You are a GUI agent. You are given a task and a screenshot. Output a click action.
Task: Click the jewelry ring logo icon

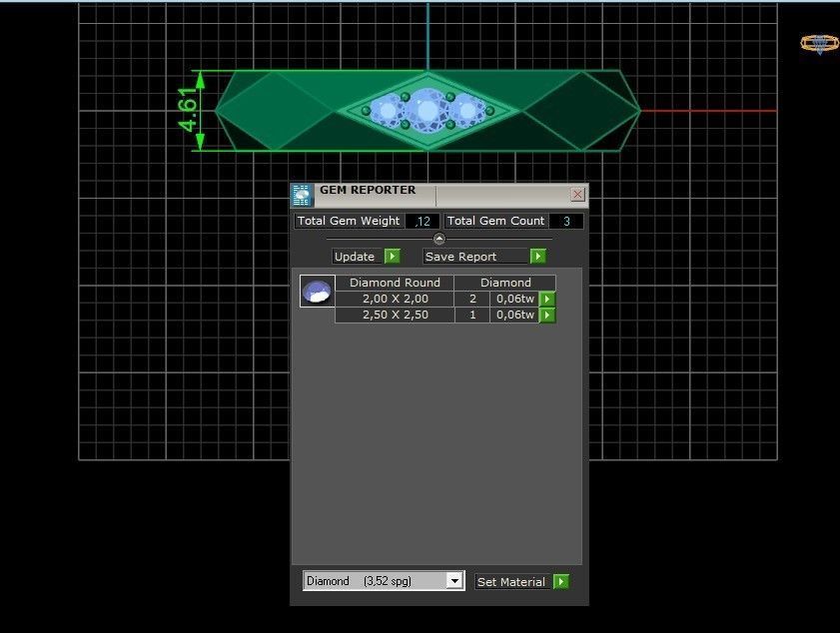pyautogui.click(x=819, y=44)
